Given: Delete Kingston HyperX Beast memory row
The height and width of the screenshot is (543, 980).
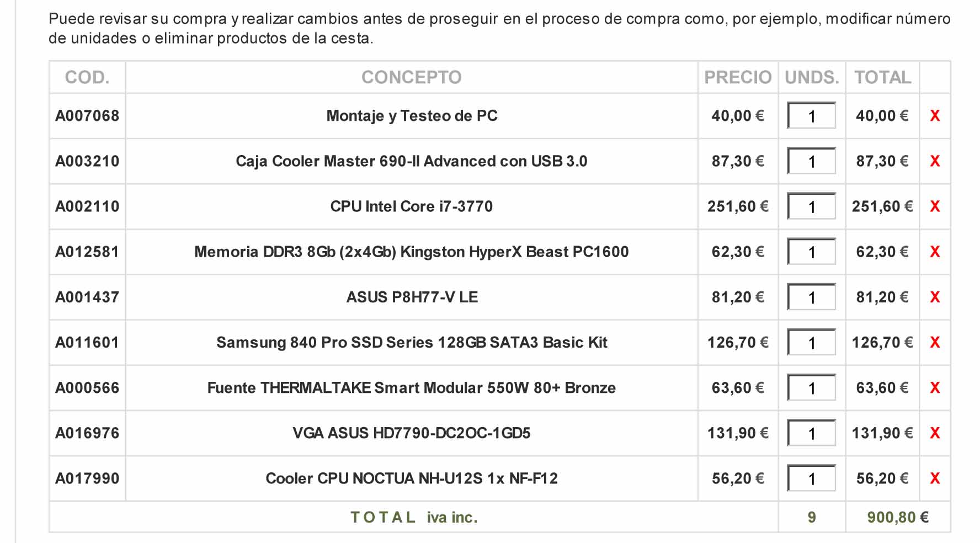Looking at the screenshot, I should click(x=935, y=252).
